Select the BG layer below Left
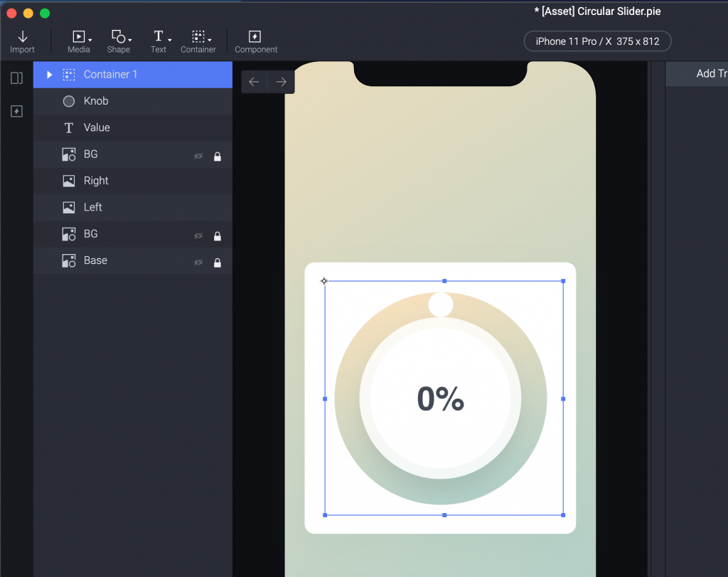 pos(133,233)
